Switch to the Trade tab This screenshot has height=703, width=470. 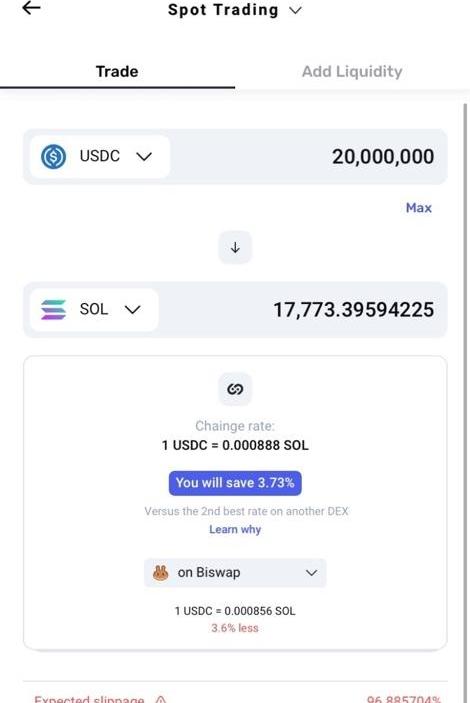click(x=117, y=71)
